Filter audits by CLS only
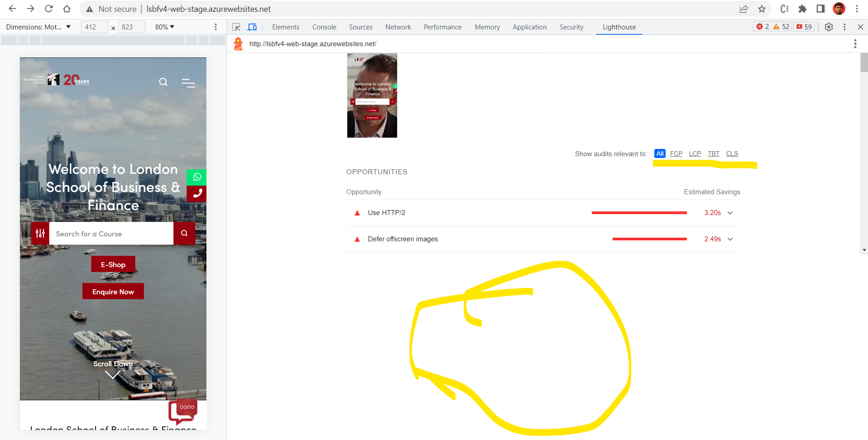The width and height of the screenshot is (868, 440). tap(732, 153)
